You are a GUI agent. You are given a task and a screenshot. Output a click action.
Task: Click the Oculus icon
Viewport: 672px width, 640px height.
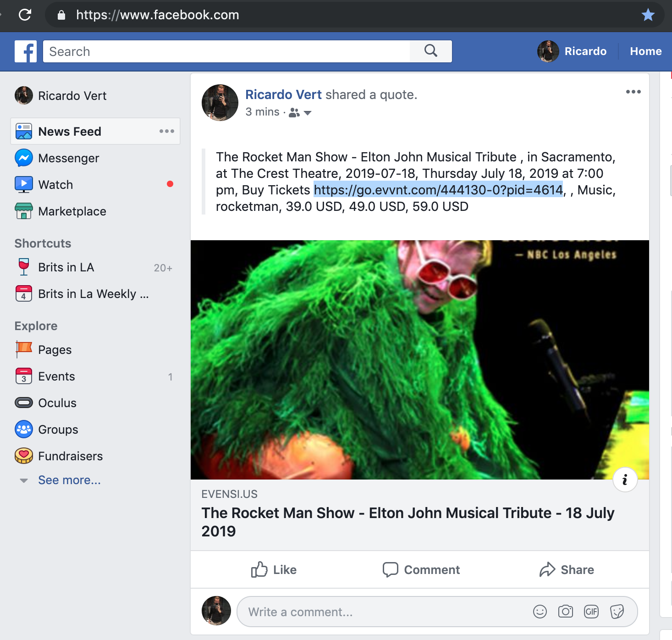[24, 403]
